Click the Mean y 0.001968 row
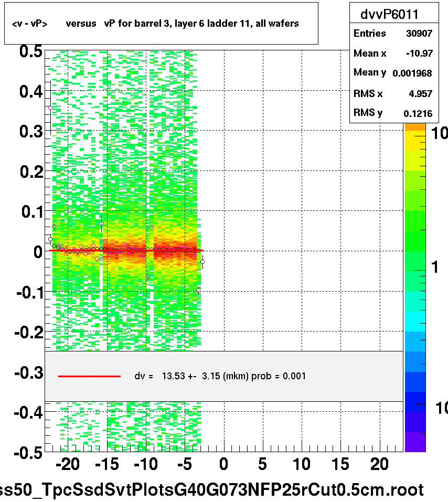The width and height of the screenshot is (448, 502). click(393, 73)
